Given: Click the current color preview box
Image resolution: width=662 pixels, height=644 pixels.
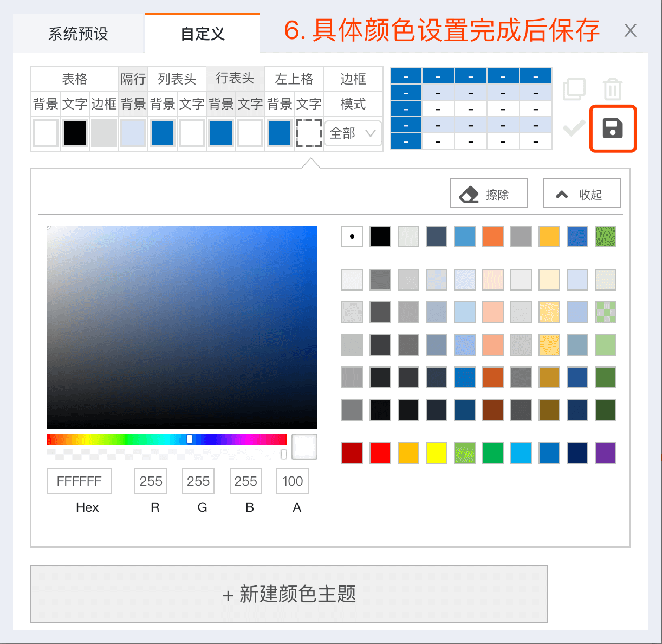Looking at the screenshot, I should click(304, 447).
